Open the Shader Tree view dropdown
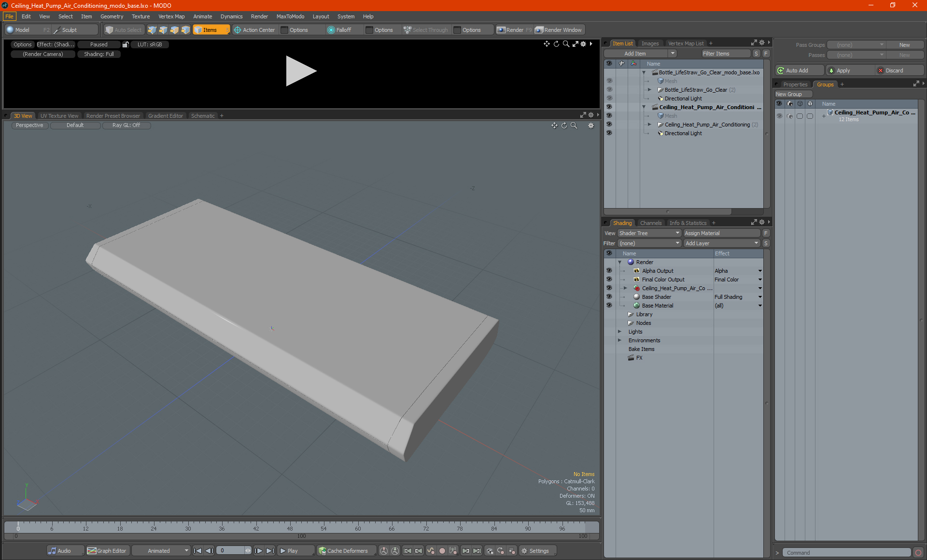The width and height of the screenshot is (927, 560). [649, 233]
